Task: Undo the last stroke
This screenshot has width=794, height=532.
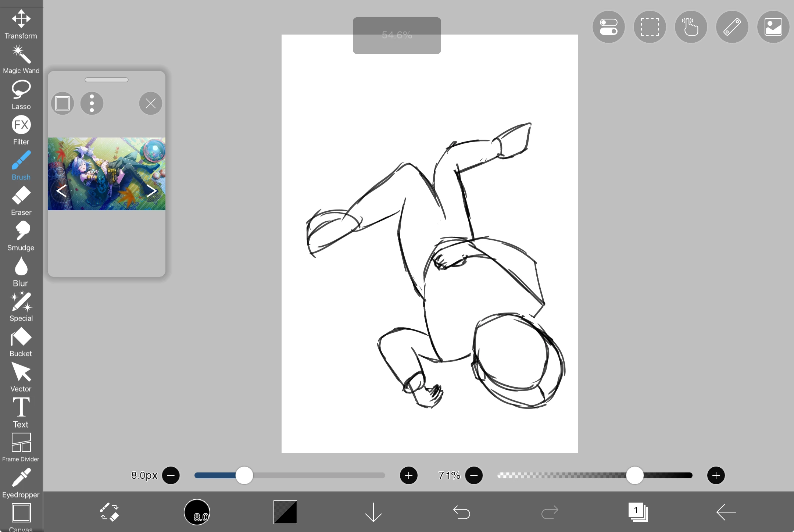Action: point(462,512)
